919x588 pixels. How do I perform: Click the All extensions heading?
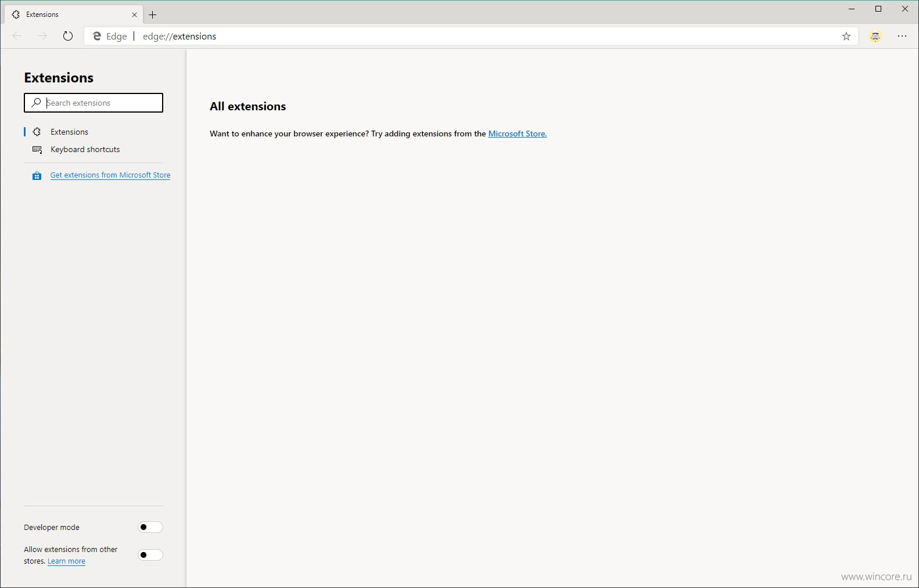(x=248, y=106)
